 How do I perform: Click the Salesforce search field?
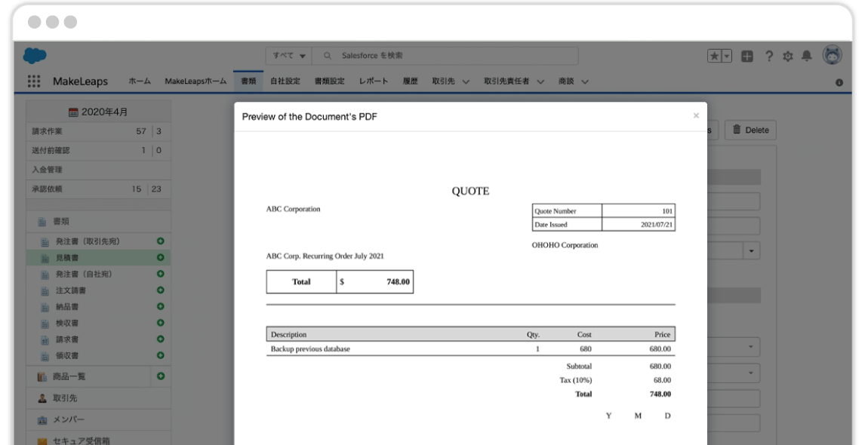[x=453, y=56]
